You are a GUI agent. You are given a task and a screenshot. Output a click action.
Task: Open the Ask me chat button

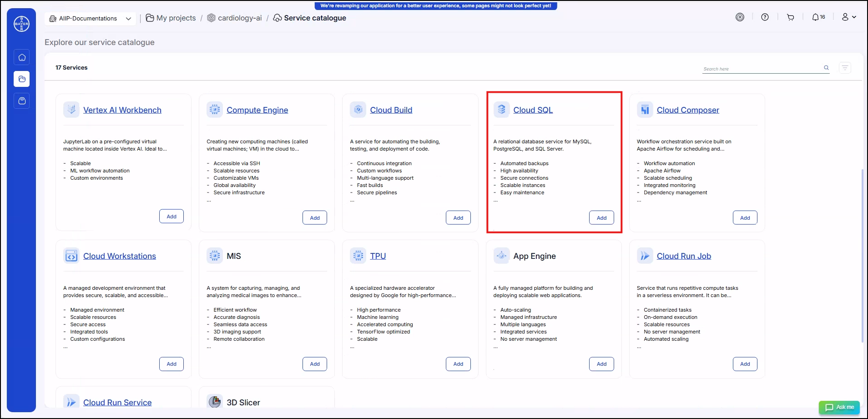(x=839, y=407)
